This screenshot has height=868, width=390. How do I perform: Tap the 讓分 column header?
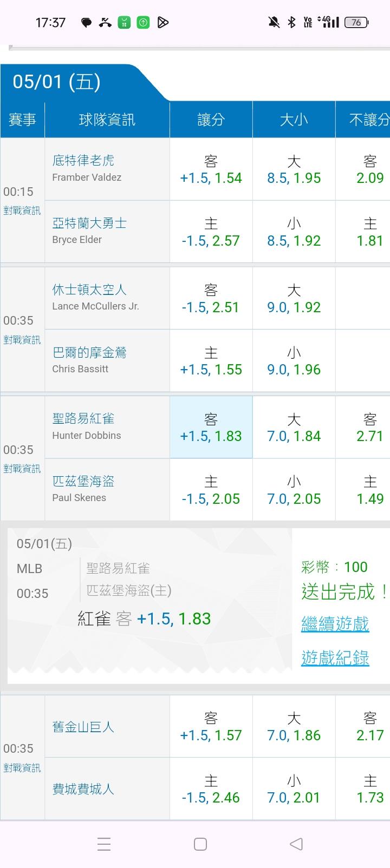211,120
